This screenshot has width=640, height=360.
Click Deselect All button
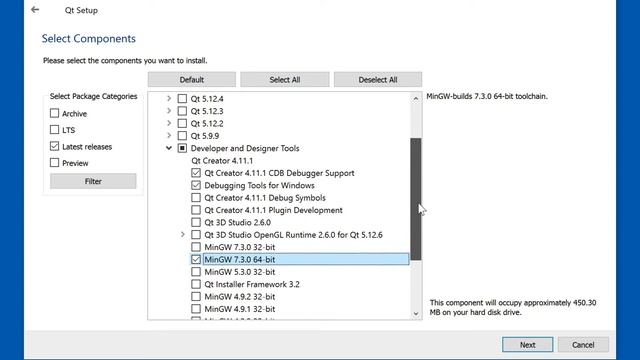point(378,80)
